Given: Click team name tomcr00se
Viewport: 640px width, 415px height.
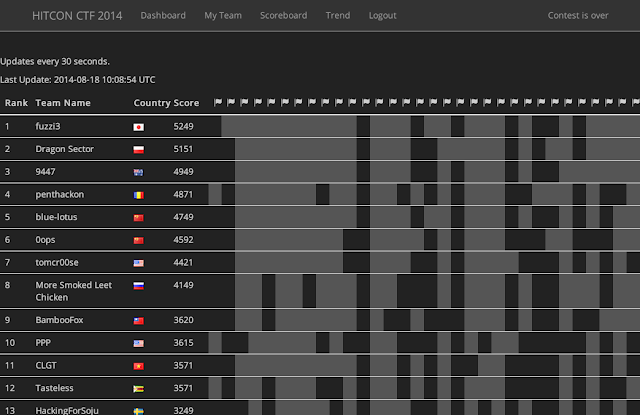Looking at the screenshot, I should pos(57,262).
